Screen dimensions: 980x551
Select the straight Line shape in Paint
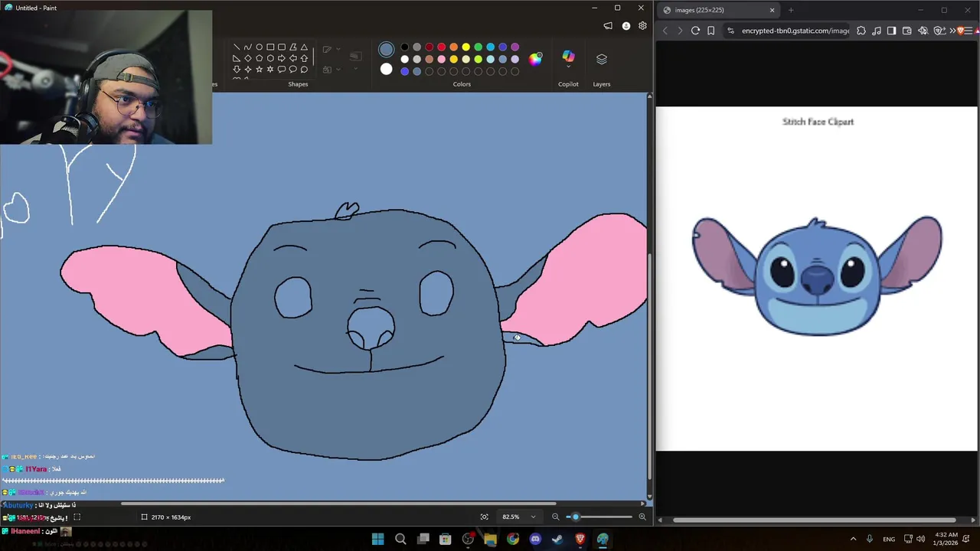coord(237,47)
